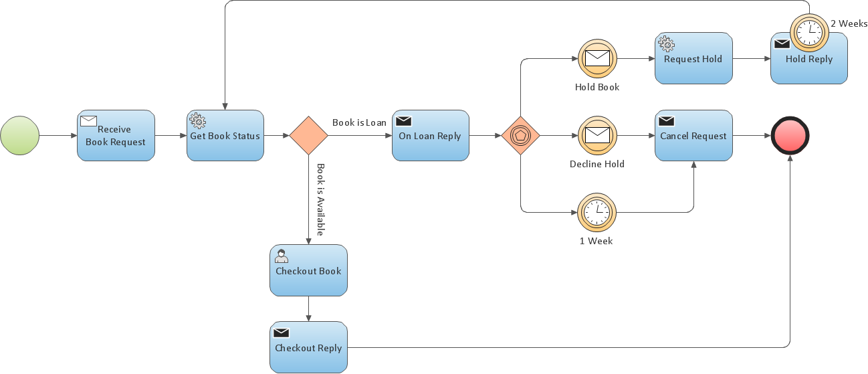Click the envelope icon on Checkout Reply task
Screen dimensions: 868x374
click(282, 333)
